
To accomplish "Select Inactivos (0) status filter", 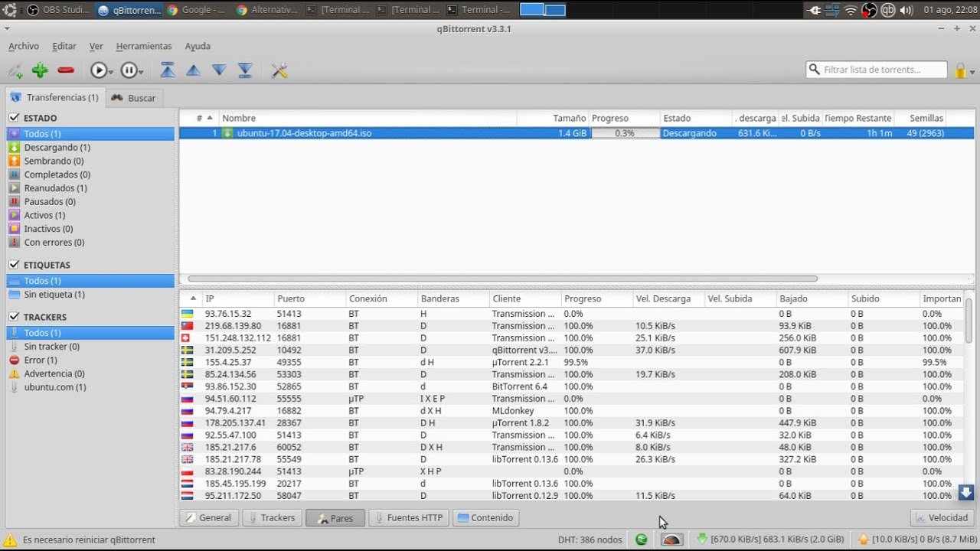I will 90,228.
